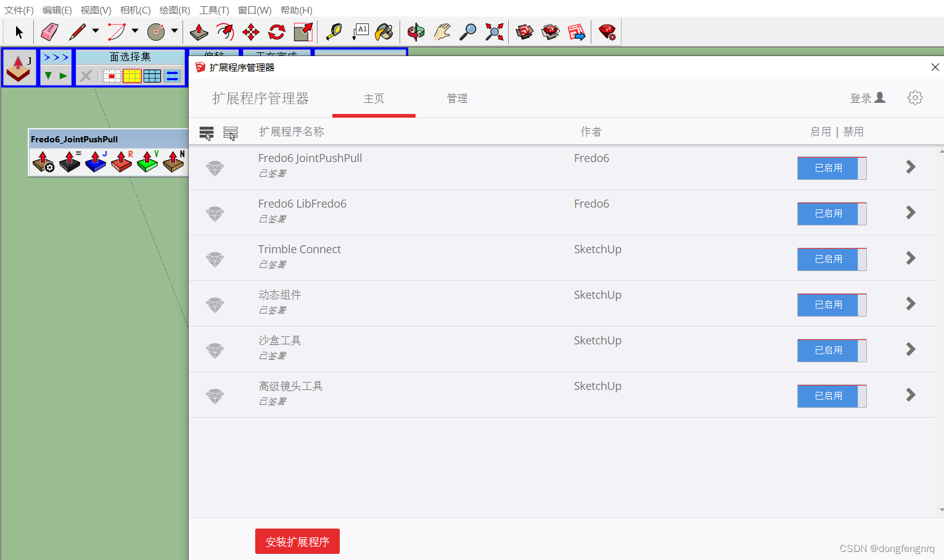Pick the Tape Measure tool
This screenshot has width=944, height=560.
[334, 31]
